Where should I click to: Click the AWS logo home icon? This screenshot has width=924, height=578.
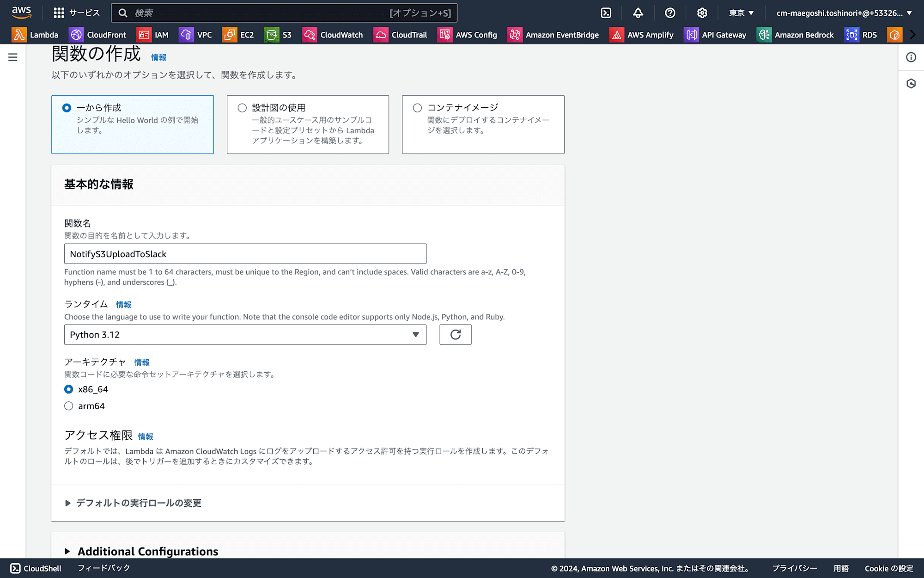(x=22, y=12)
